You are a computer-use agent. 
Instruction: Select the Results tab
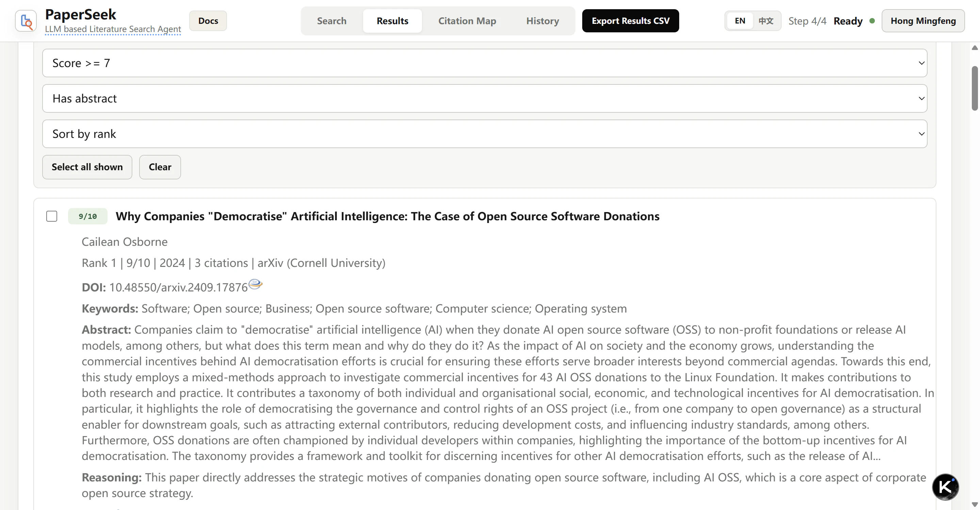click(393, 21)
